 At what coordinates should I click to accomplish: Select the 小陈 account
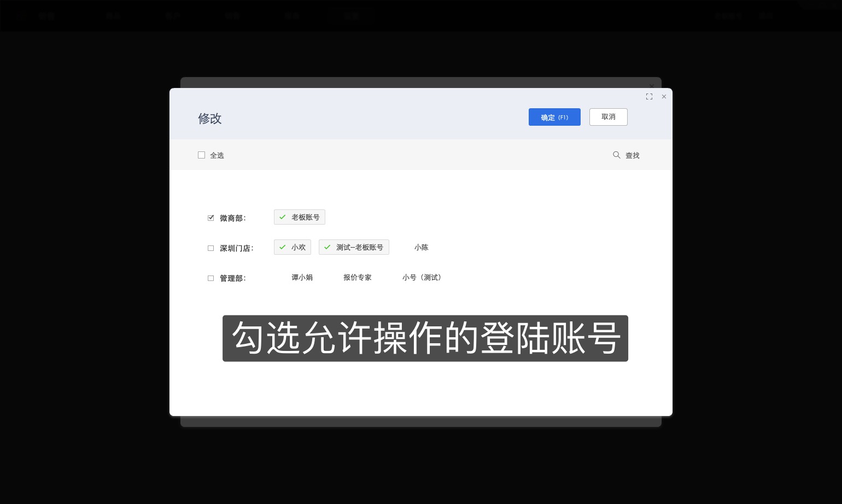(x=421, y=247)
